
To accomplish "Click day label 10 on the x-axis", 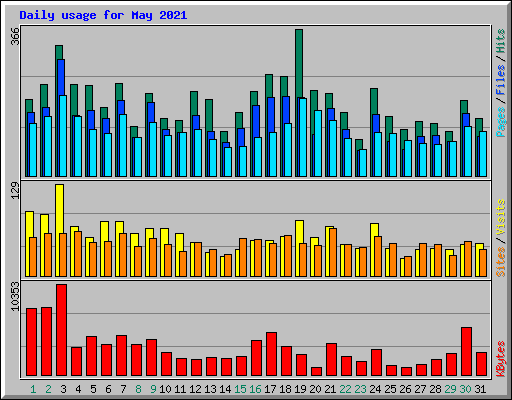I will pyautogui.click(x=165, y=389).
